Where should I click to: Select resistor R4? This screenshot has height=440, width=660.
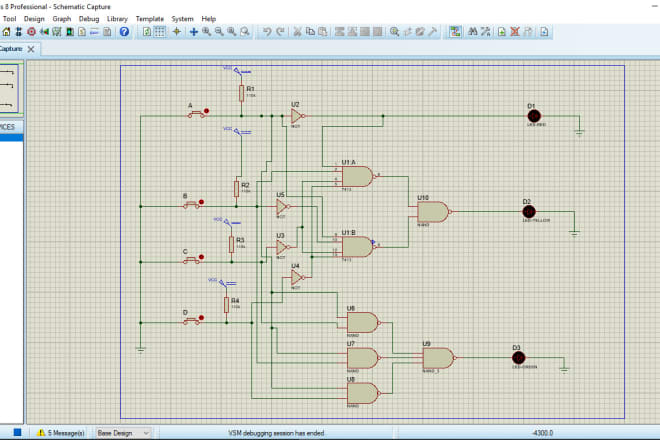pyautogui.click(x=226, y=304)
